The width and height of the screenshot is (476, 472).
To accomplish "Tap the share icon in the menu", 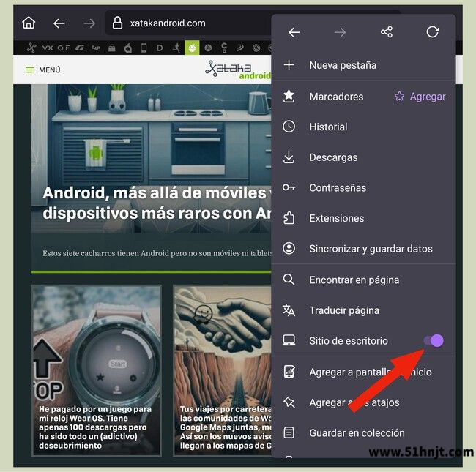I will pos(387,32).
